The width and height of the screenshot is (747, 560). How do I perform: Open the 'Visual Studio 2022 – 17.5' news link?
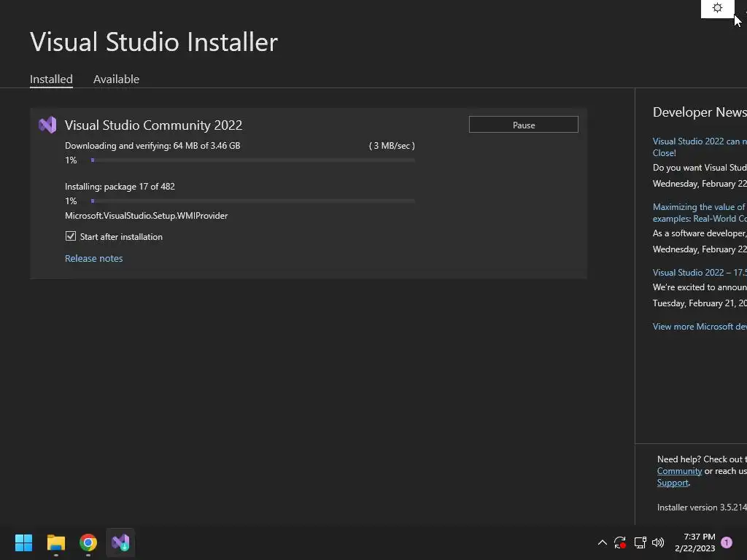pyautogui.click(x=700, y=273)
